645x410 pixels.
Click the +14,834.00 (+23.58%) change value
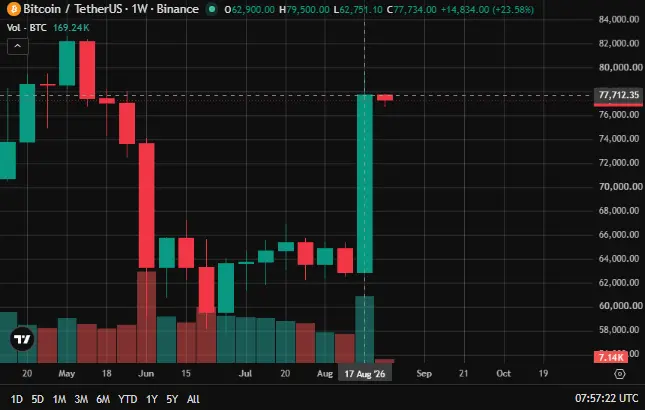487,9
